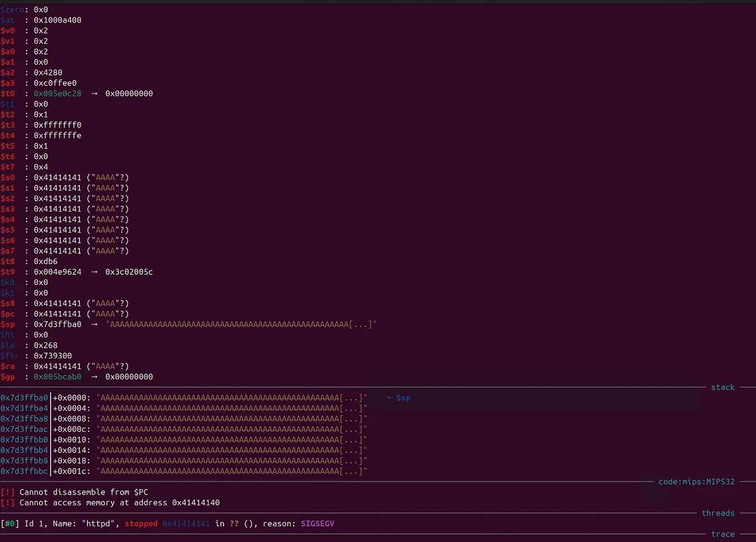Click the $s1 register name

(x=8, y=188)
